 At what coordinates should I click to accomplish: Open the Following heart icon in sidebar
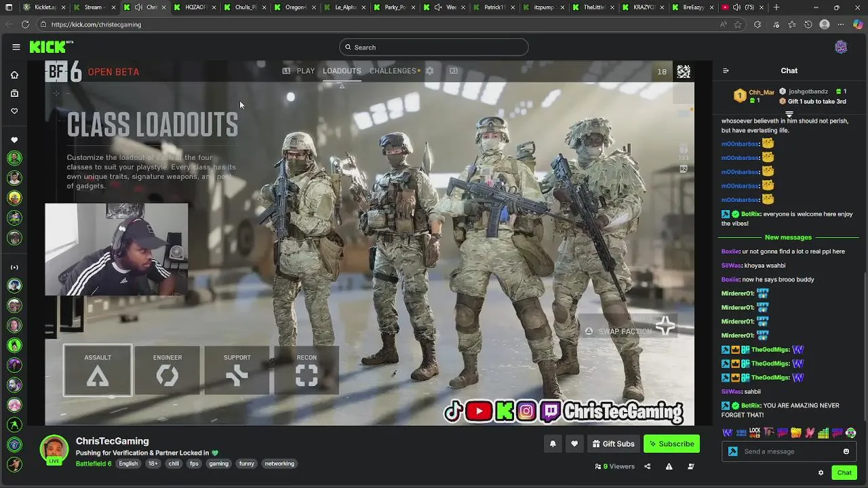14,111
